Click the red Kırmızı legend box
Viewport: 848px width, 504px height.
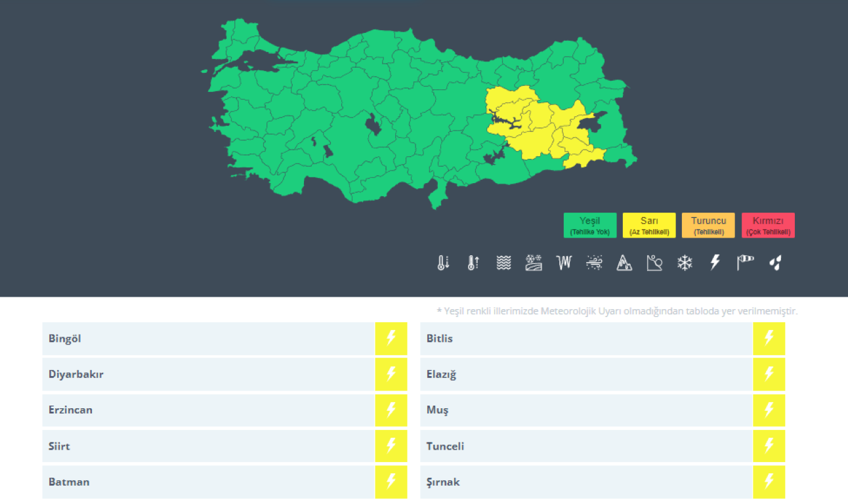768,225
